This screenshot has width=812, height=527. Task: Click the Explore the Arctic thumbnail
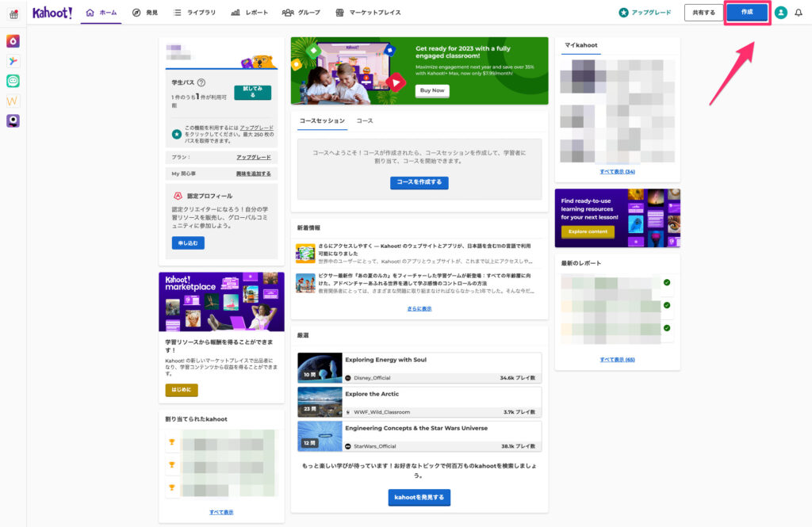(x=320, y=402)
